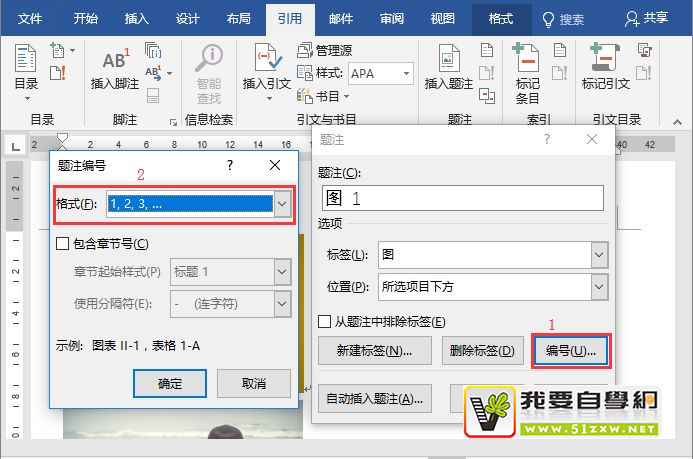The height and width of the screenshot is (459, 693).
Task: Switch to the 开始 tab
Action: (x=86, y=19)
